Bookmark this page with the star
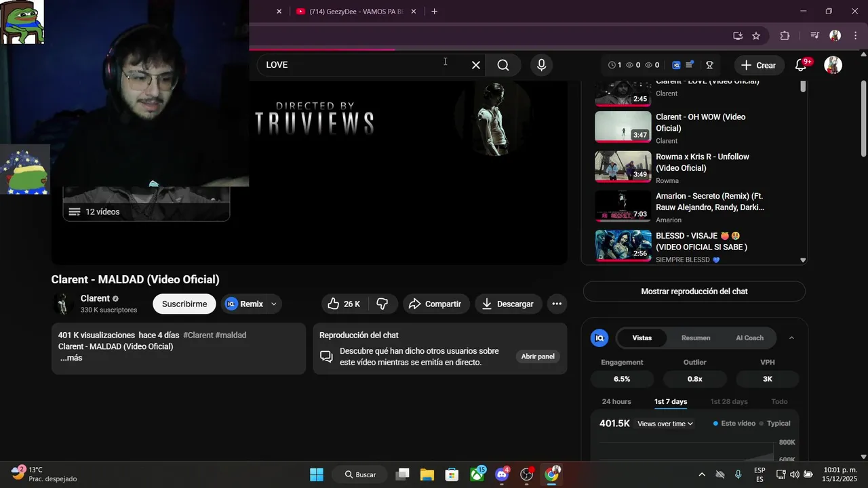Image resolution: width=868 pixels, height=488 pixels. pyautogui.click(x=756, y=35)
